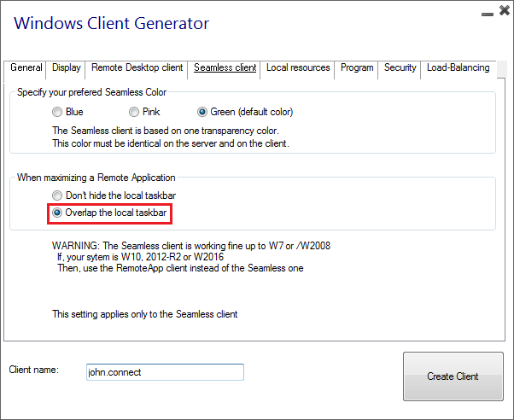Select Green (default color) radio button
The image size is (514, 420).
click(x=245, y=112)
